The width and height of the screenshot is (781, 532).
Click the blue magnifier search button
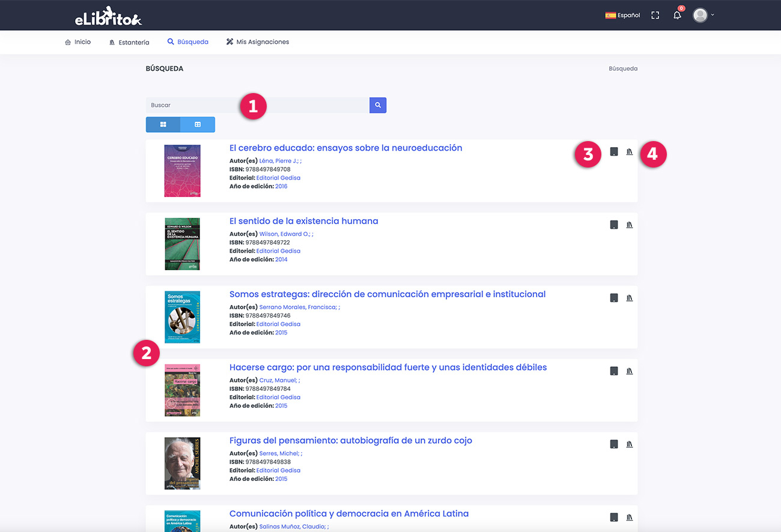(378, 105)
